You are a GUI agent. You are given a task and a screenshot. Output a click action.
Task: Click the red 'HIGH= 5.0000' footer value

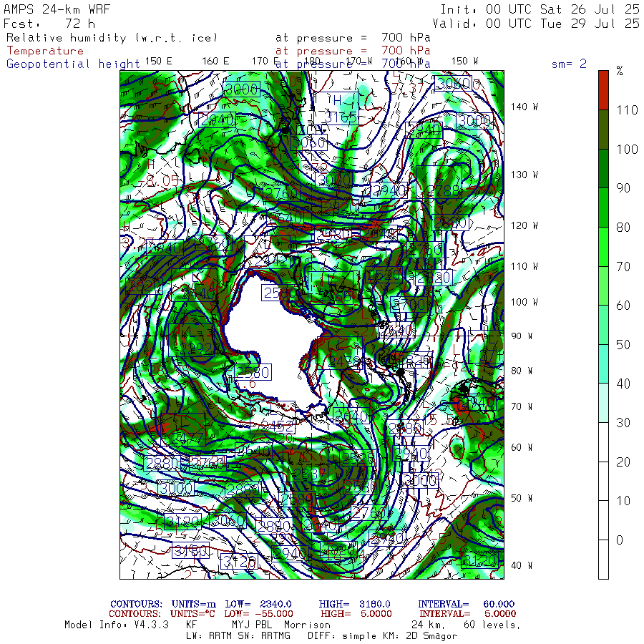pos(356,614)
